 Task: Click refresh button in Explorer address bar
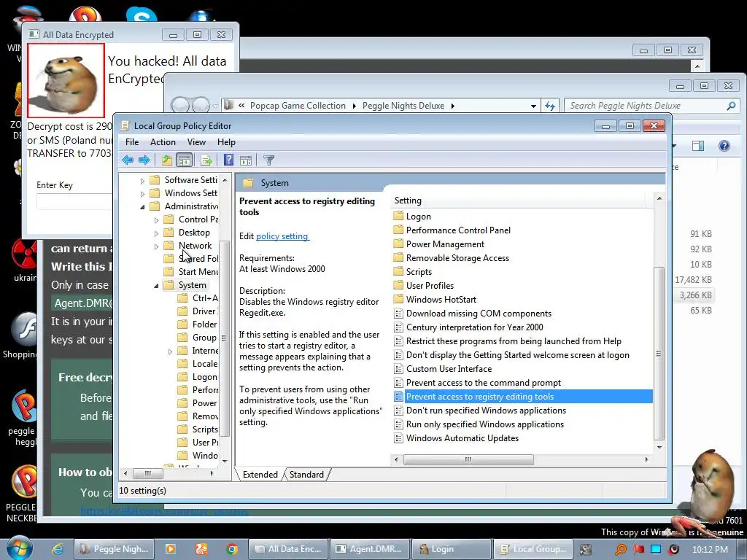click(550, 106)
